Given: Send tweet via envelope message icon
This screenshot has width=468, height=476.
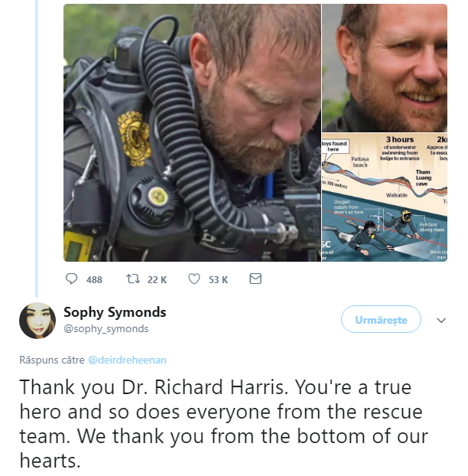Looking at the screenshot, I should [x=255, y=279].
